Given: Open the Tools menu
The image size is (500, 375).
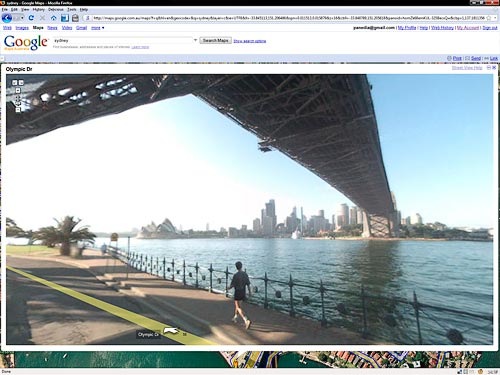Looking at the screenshot, I should [x=72, y=10].
